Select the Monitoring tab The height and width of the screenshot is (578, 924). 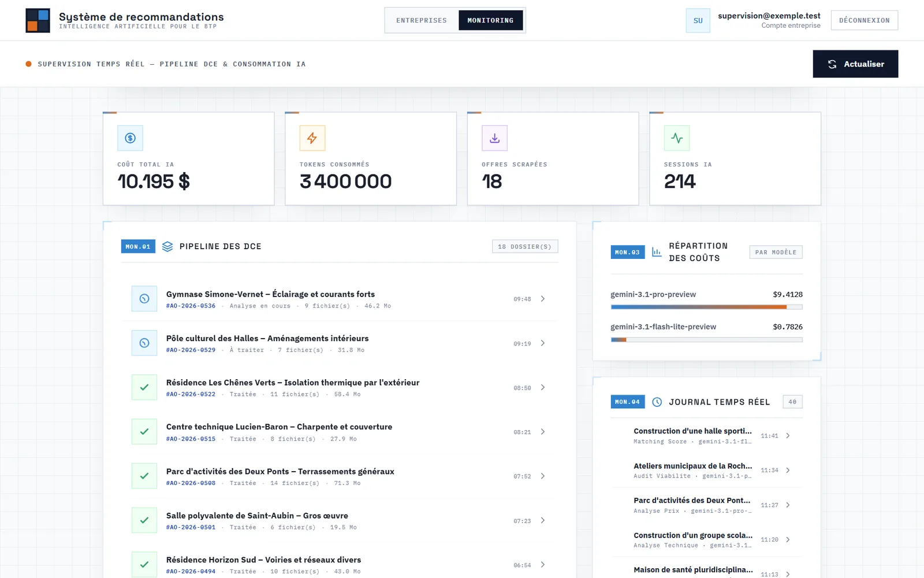click(490, 20)
